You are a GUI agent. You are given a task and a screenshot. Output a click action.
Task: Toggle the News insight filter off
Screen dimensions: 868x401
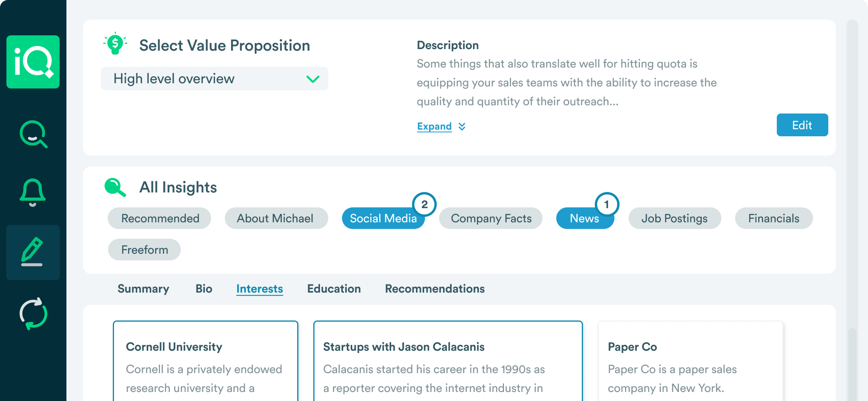(584, 218)
